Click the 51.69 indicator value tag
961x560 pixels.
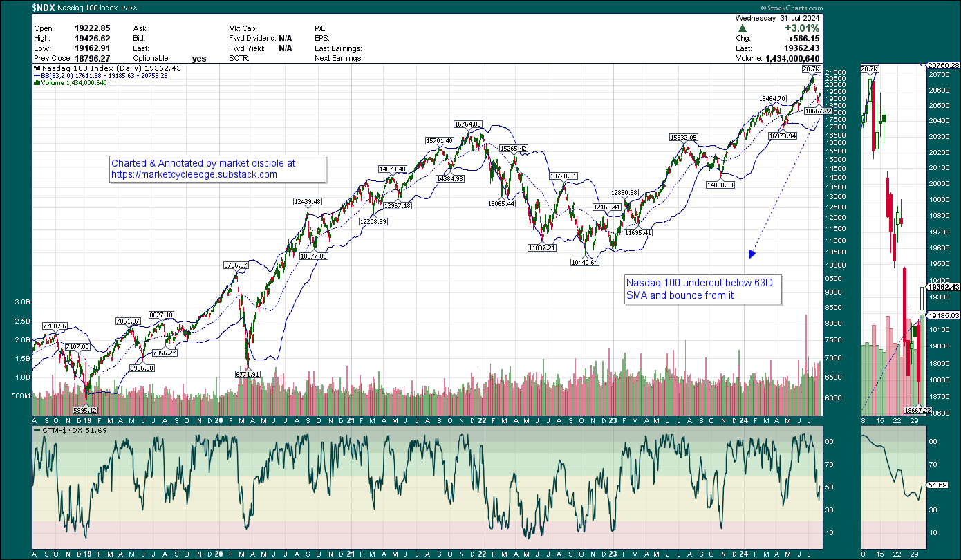coord(937,485)
